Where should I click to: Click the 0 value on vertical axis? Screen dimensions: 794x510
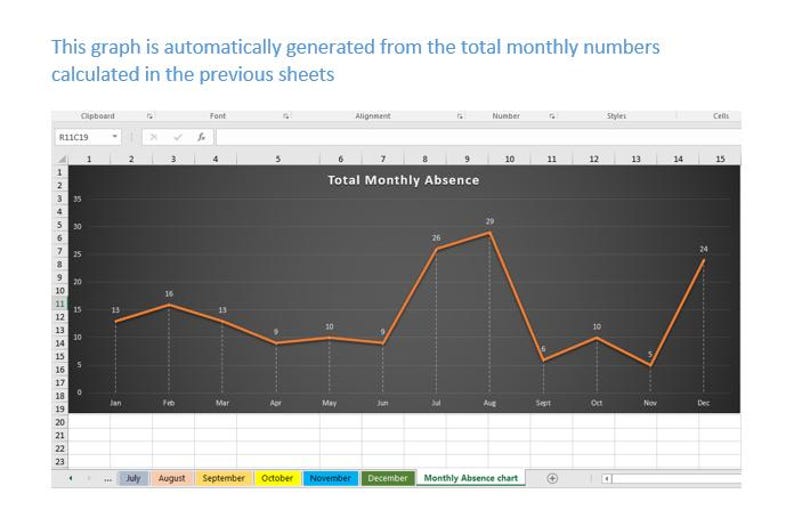(78, 392)
